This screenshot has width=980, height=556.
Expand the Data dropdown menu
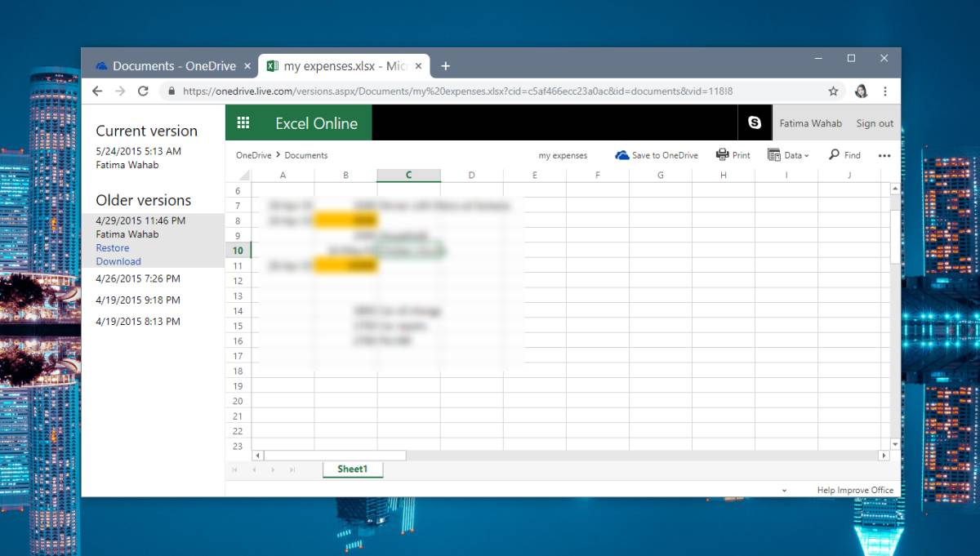point(788,155)
